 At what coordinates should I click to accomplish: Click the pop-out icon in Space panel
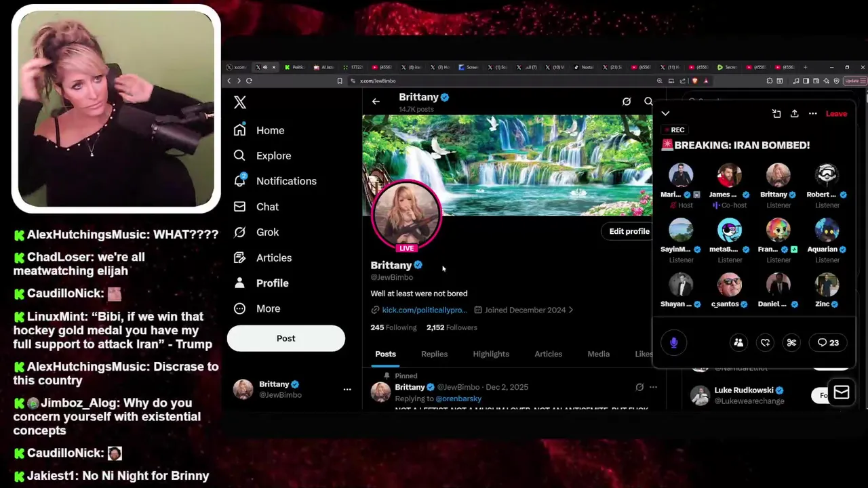click(x=776, y=114)
